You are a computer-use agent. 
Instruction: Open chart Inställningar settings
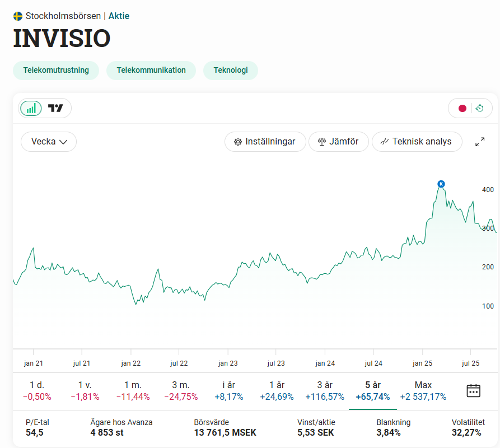coord(265,142)
